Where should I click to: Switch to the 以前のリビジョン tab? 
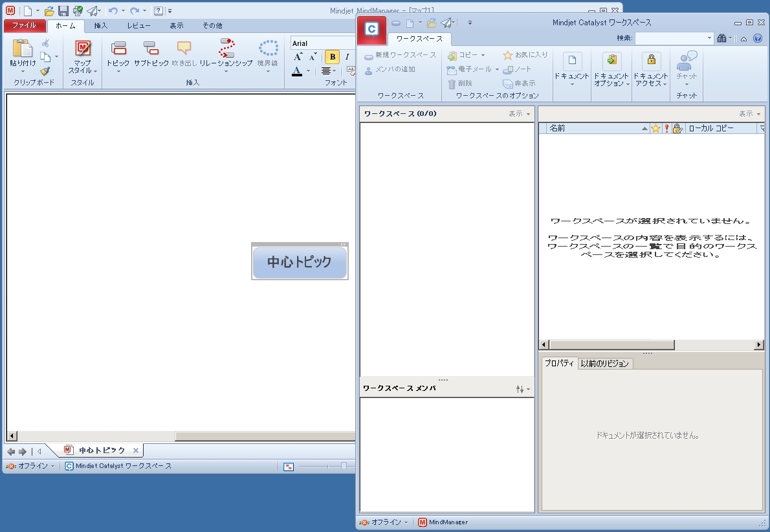click(604, 364)
